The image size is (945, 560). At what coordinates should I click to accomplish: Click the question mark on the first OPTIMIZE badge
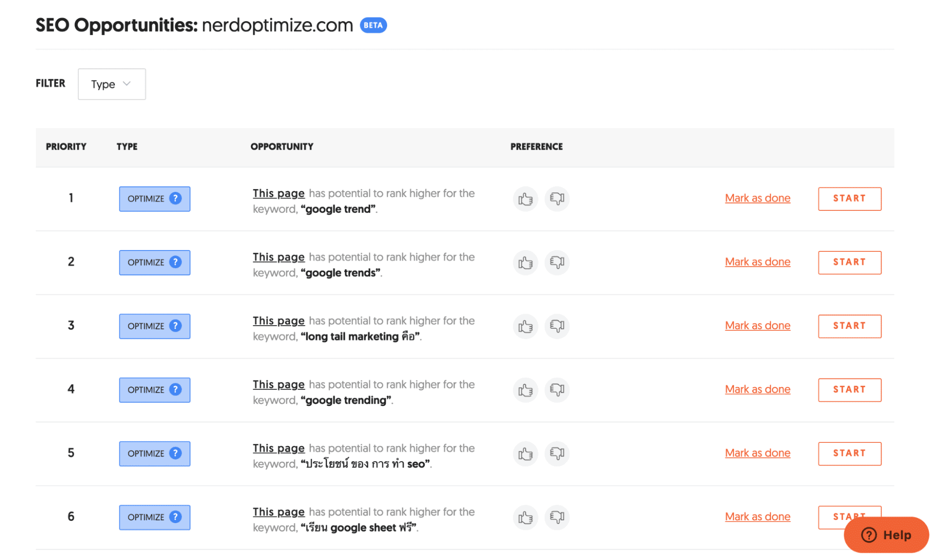pyautogui.click(x=175, y=198)
